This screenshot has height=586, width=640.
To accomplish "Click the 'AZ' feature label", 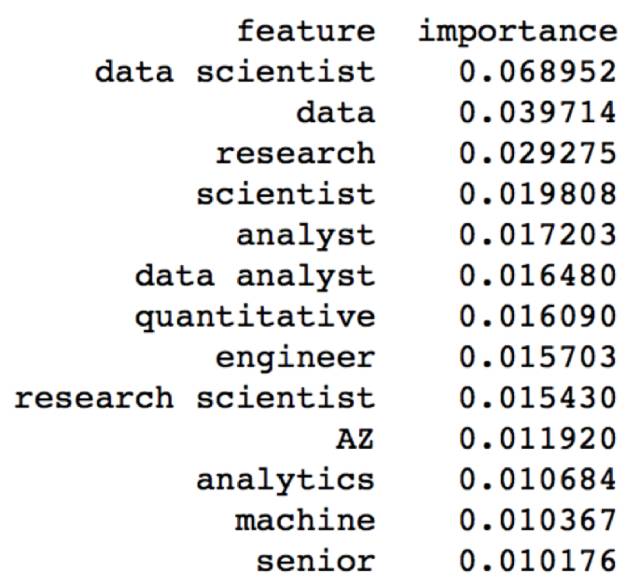I will click(x=355, y=440).
